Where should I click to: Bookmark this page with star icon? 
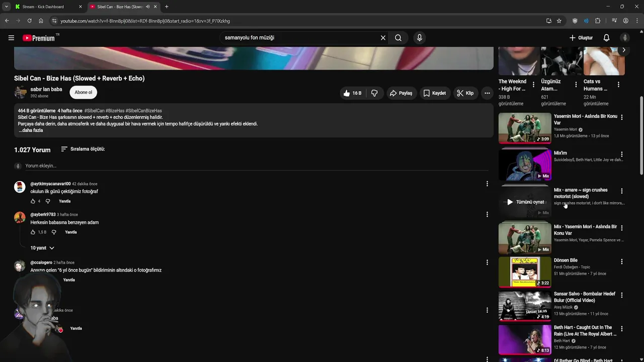point(559,21)
